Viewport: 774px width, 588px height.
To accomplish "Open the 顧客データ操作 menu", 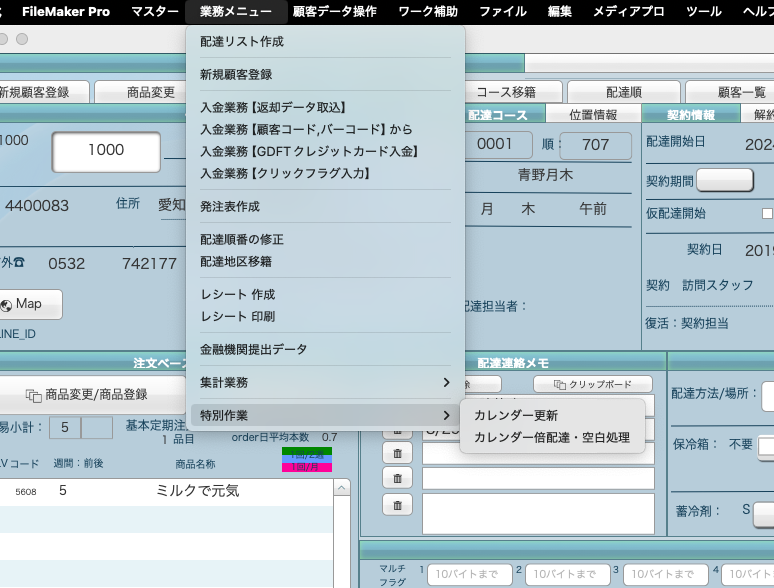I will [x=335, y=12].
